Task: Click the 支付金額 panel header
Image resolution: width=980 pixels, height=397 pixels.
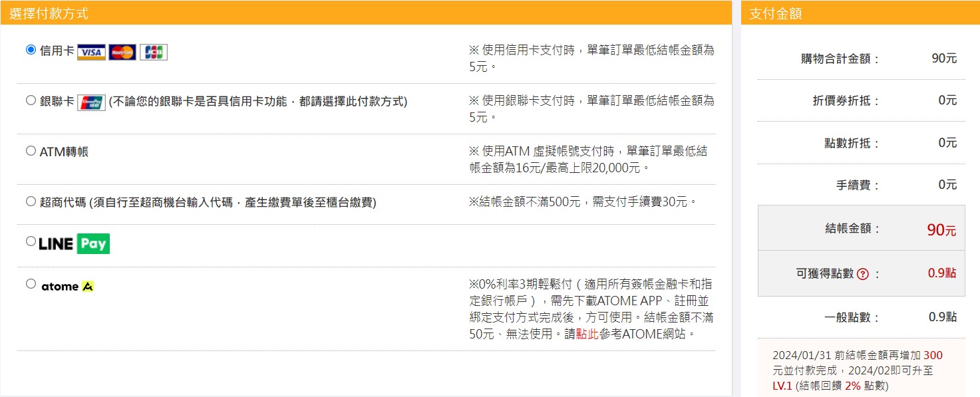Action: tap(775, 13)
